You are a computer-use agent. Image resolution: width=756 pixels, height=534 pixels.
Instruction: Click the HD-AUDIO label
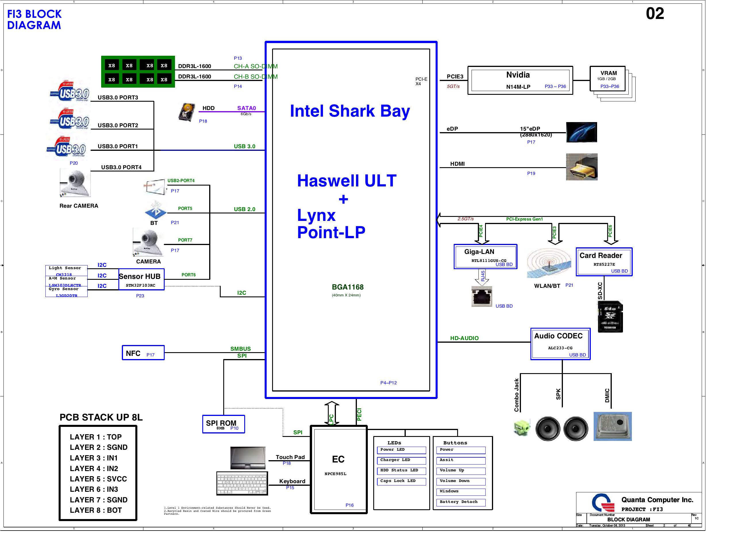(x=464, y=338)
